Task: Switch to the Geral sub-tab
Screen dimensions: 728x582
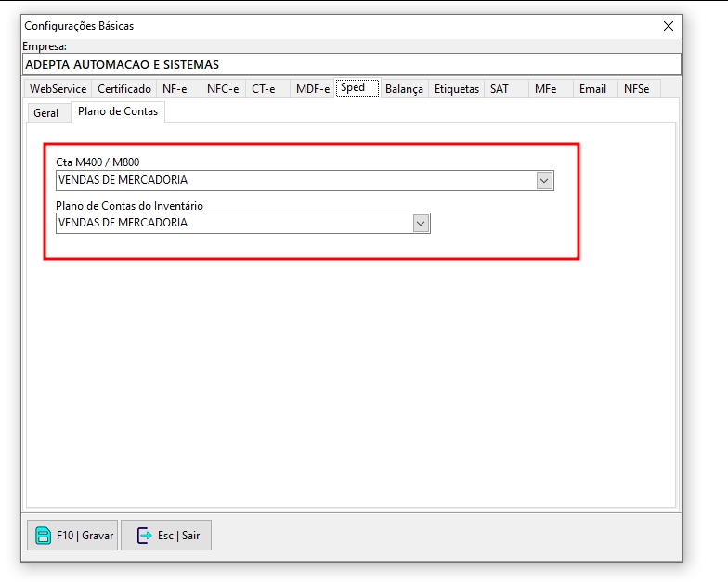Action: (x=46, y=113)
